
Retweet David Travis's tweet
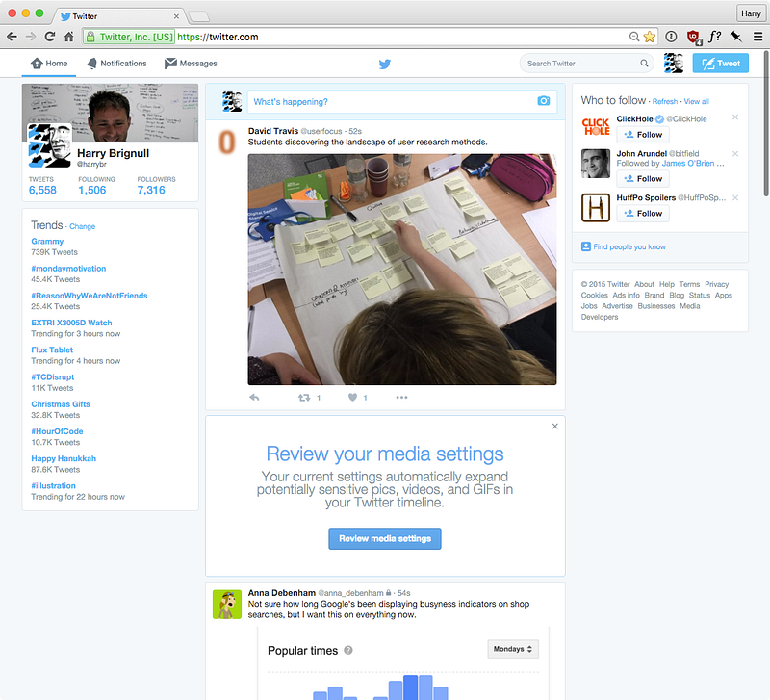click(x=304, y=398)
